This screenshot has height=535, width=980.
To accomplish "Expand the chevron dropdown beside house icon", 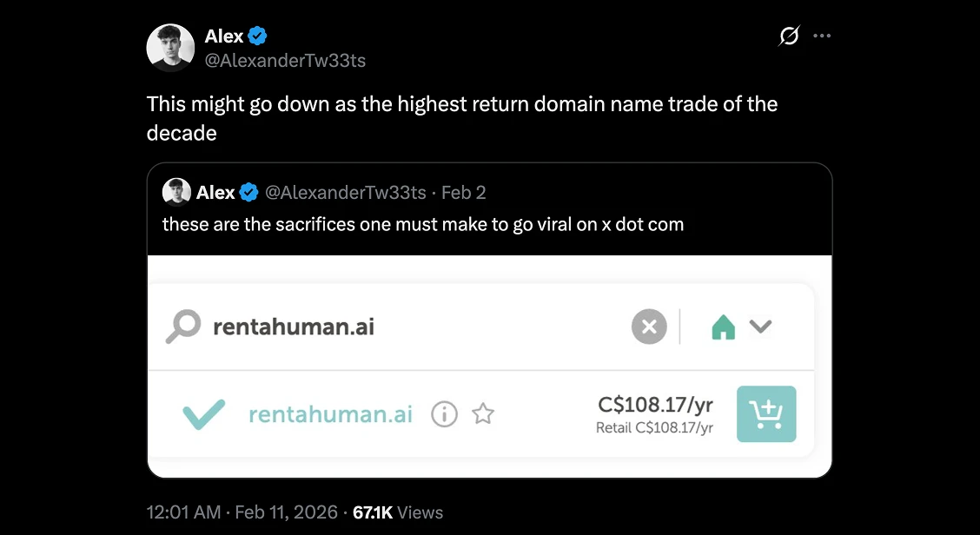I will click(x=760, y=327).
